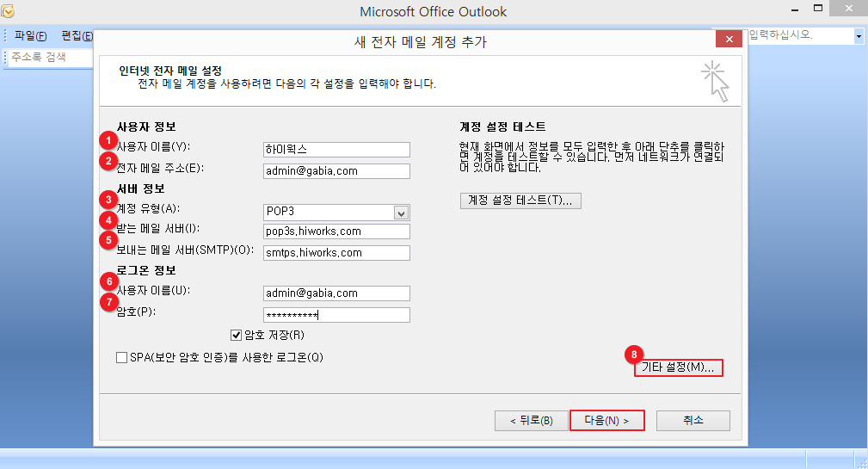Open the 파일(F) menu
Image resolution: width=868 pixels, height=469 pixels.
(x=30, y=36)
